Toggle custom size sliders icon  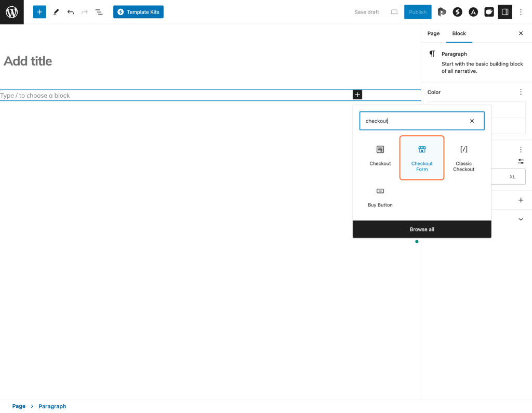(521, 162)
